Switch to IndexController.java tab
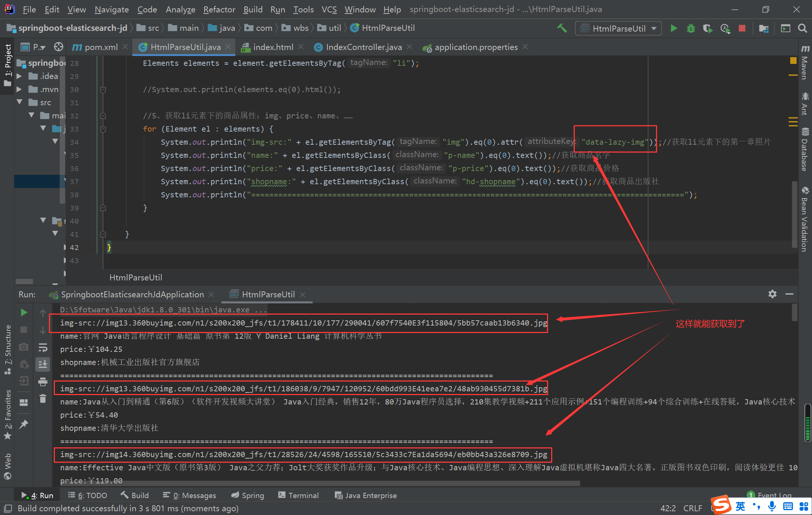This screenshot has height=515, width=812. click(364, 47)
